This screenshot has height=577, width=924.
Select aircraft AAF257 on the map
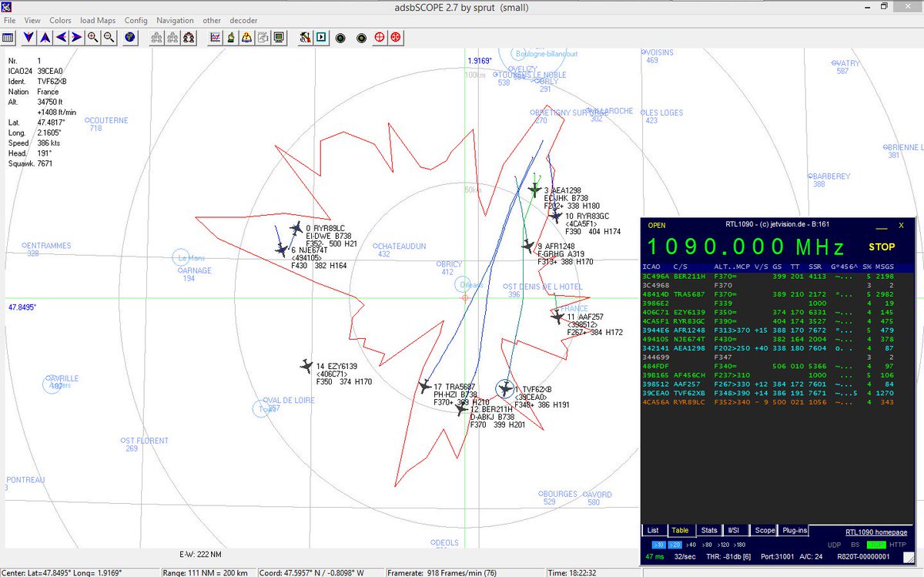558,316
